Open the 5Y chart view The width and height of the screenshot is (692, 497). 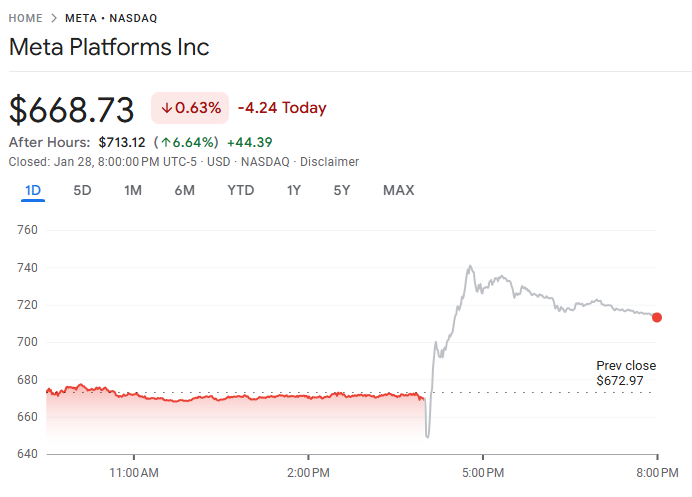tap(342, 190)
